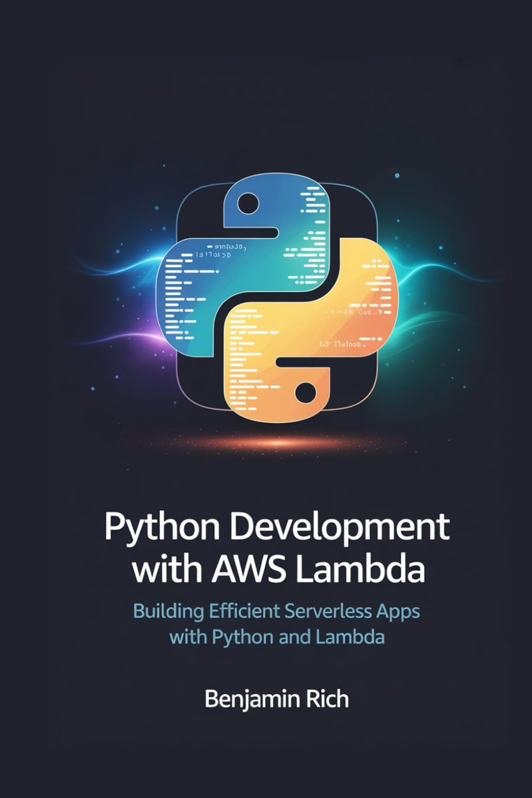
Task: Click the title line "with AWS Lambda"
Action: point(279,569)
